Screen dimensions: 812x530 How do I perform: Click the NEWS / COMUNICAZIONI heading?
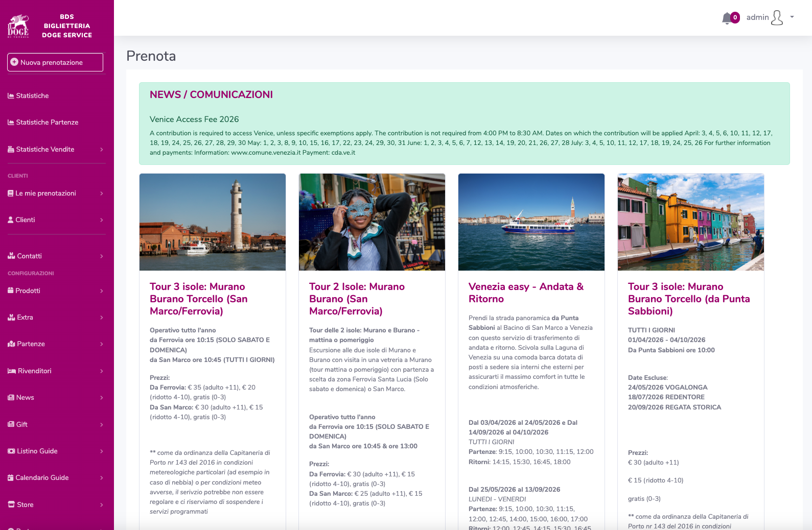(211, 94)
